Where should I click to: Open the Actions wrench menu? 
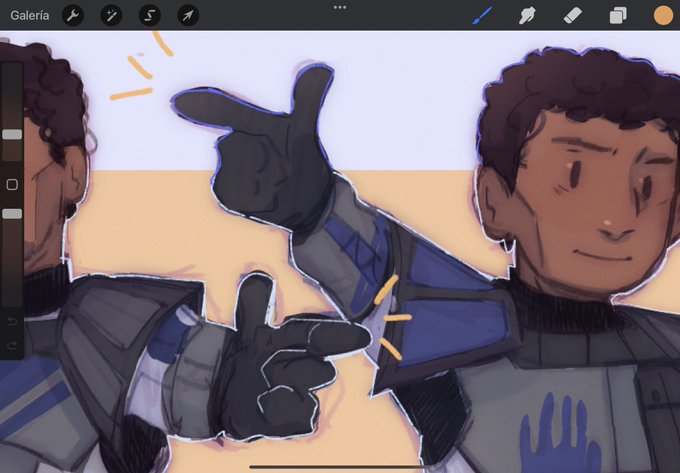[x=73, y=16]
